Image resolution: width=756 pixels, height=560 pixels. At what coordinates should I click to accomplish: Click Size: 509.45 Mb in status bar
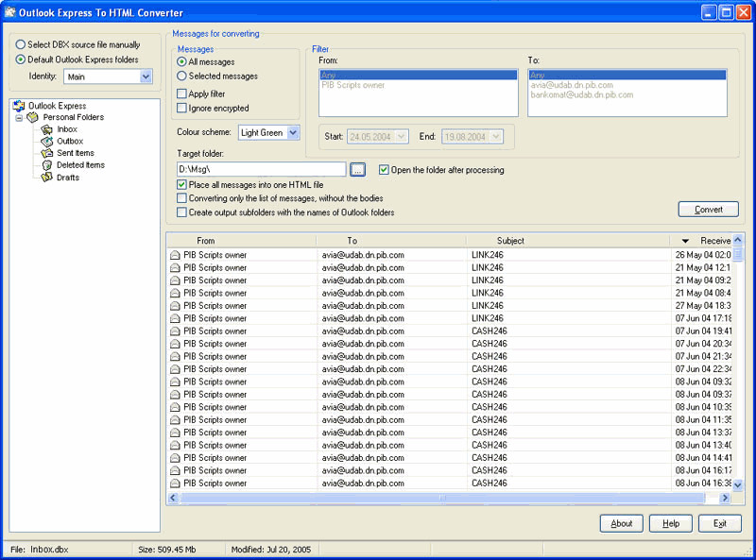coord(167,550)
